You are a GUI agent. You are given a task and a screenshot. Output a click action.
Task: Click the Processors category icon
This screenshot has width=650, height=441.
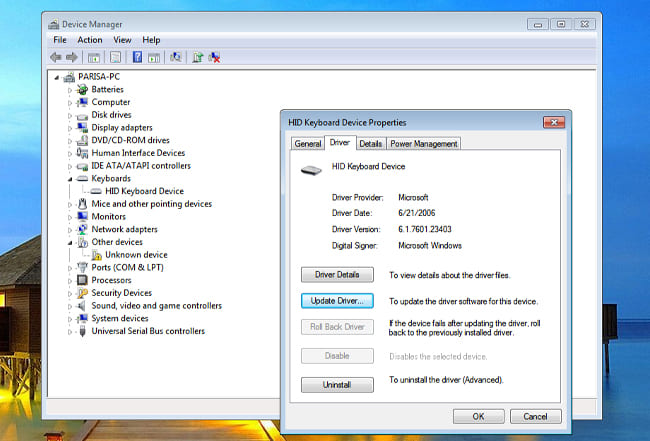(x=82, y=280)
